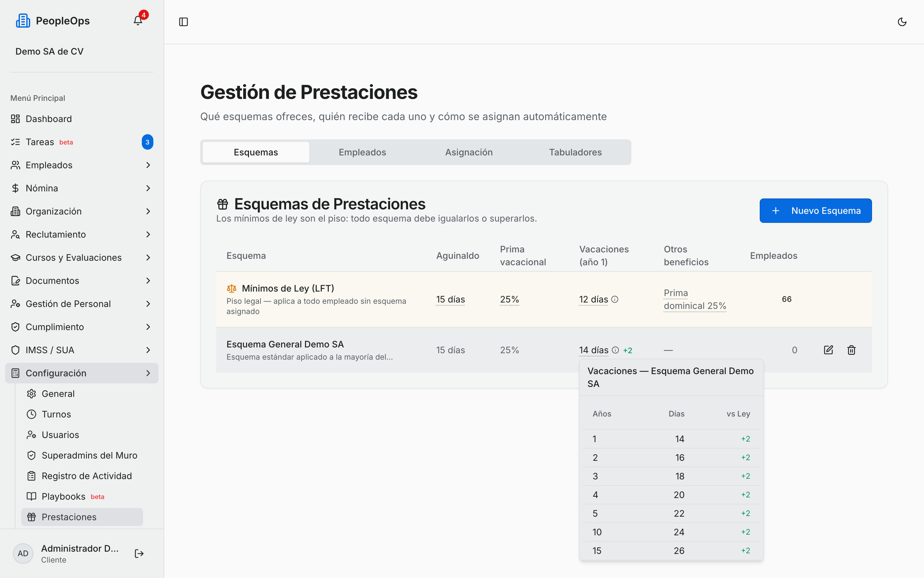Expand Reclutamiento sidebar chevron
The image size is (924, 578).
(148, 234)
